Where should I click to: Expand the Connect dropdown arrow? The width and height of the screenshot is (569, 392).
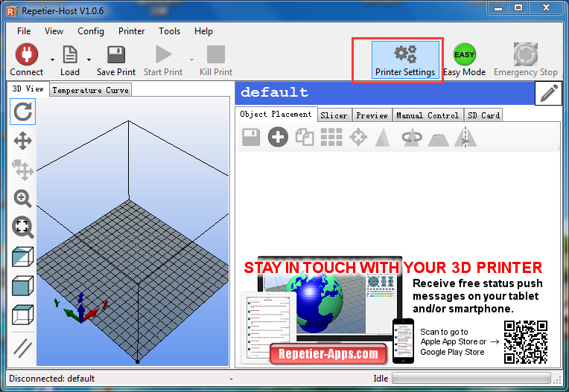tap(52, 60)
